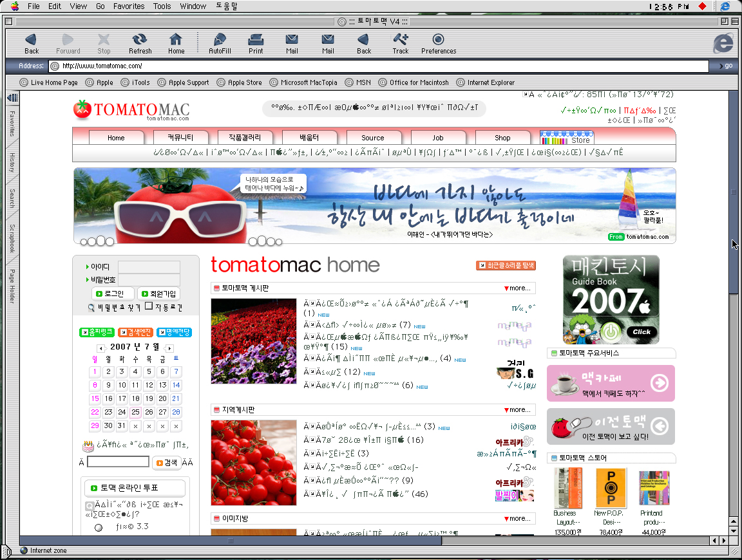Enable the 자동로긴 auto-login checkbox
Viewport: 742px width, 560px height.
click(149, 306)
